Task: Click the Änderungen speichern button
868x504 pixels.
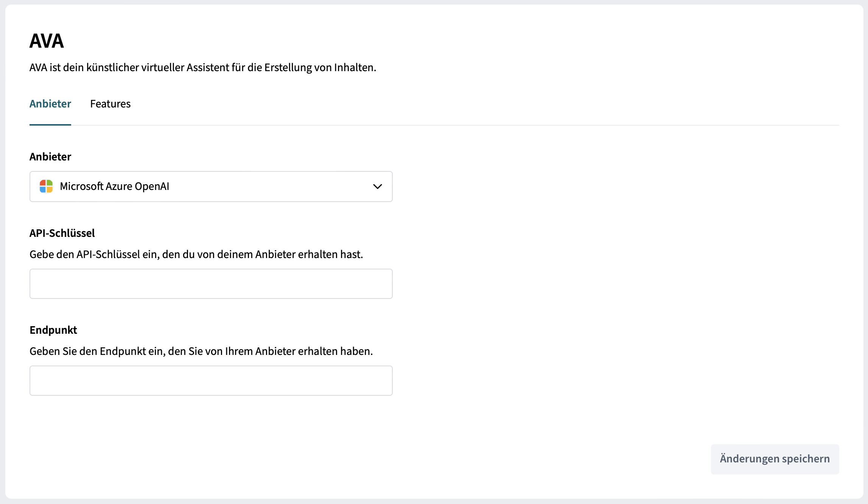Action: [x=774, y=459]
